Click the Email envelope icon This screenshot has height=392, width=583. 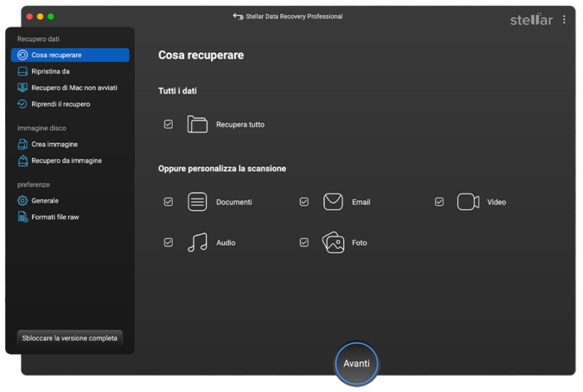tap(333, 202)
